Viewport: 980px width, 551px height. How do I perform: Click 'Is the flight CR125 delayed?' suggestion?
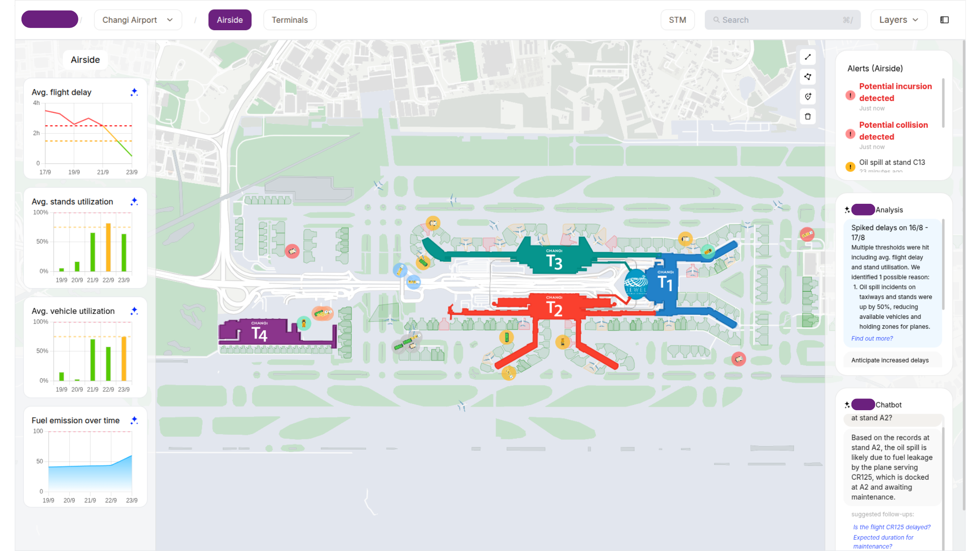click(892, 527)
